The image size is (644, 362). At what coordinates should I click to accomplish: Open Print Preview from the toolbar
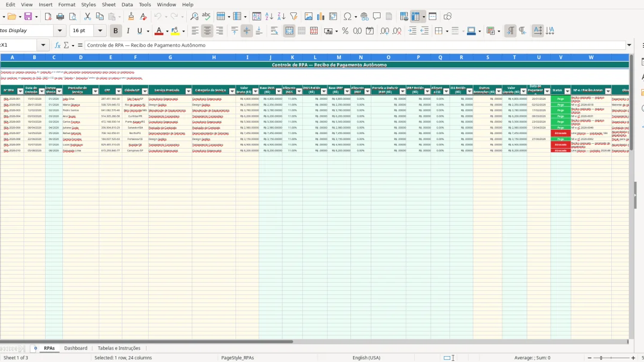(x=72, y=17)
